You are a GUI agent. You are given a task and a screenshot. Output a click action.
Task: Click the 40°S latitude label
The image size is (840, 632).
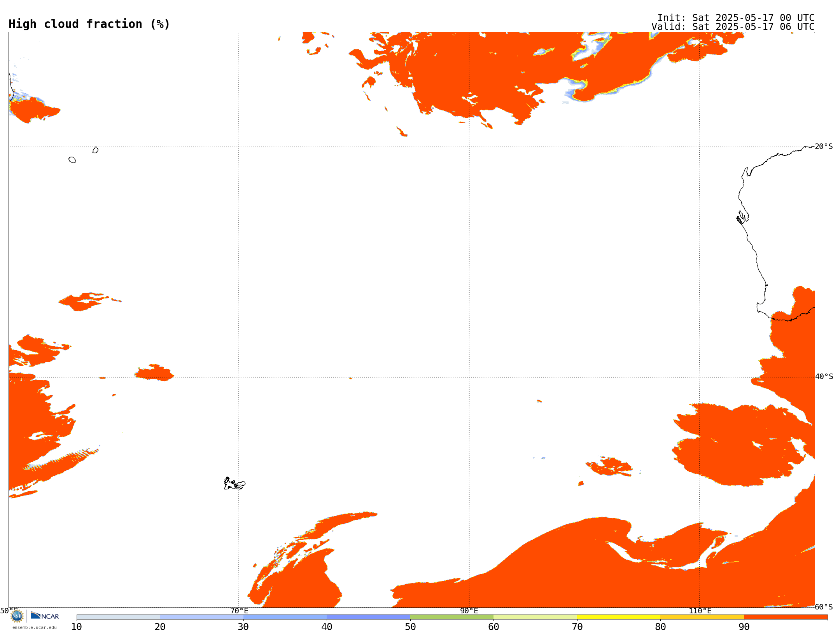(x=824, y=377)
